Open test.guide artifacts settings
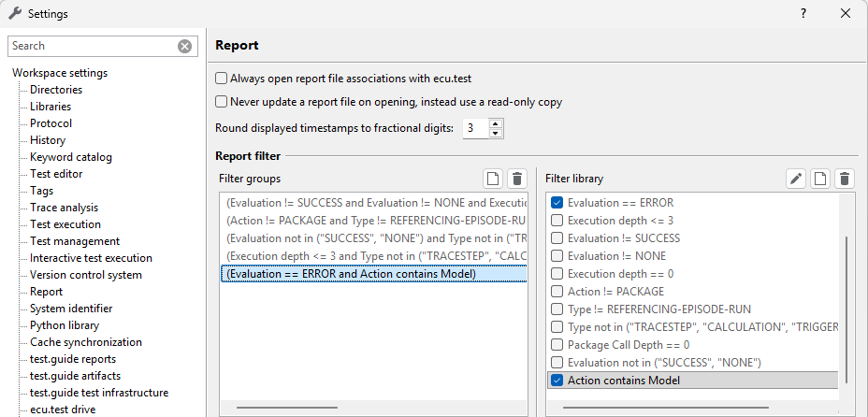 click(75, 376)
